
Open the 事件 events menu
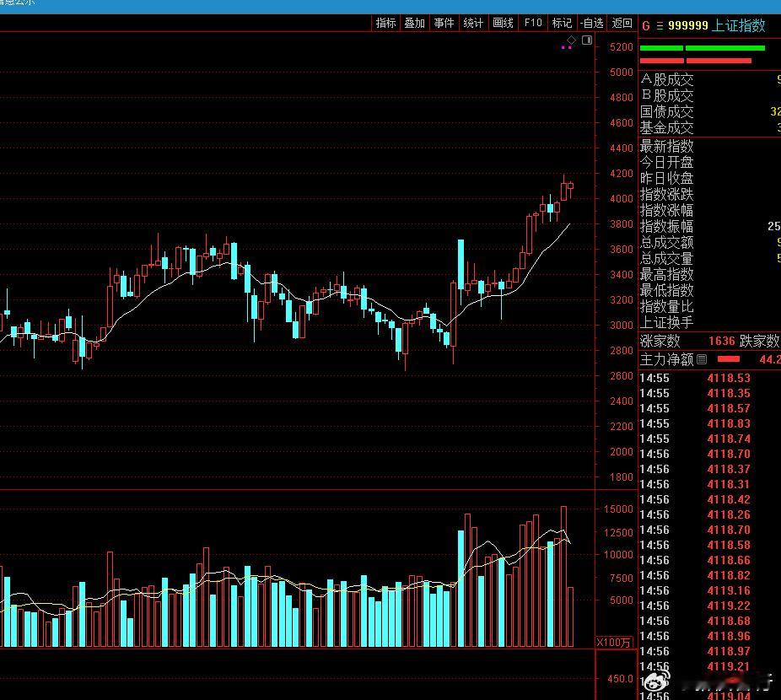444,23
